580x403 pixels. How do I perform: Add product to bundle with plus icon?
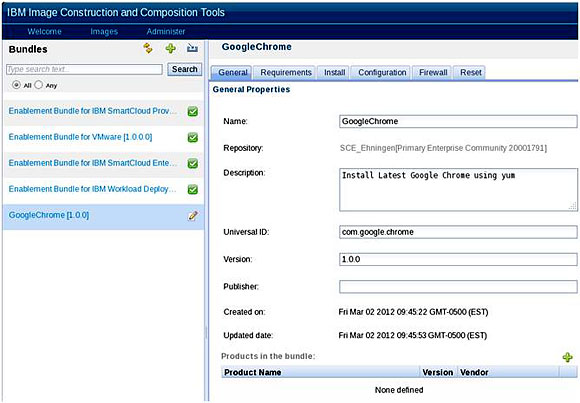coord(567,357)
